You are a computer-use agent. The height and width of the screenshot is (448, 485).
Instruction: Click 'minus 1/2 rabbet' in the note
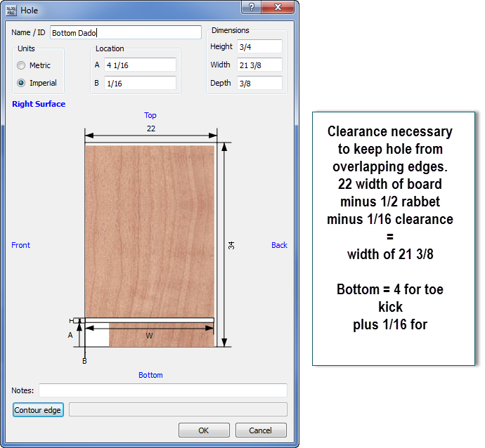(390, 202)
